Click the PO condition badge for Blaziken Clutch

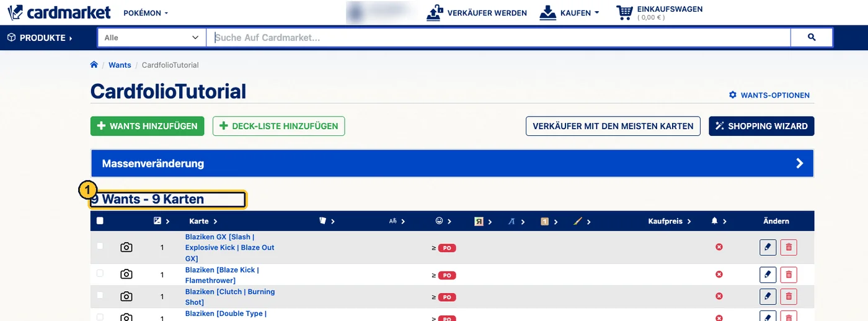(x=447, y=297)
